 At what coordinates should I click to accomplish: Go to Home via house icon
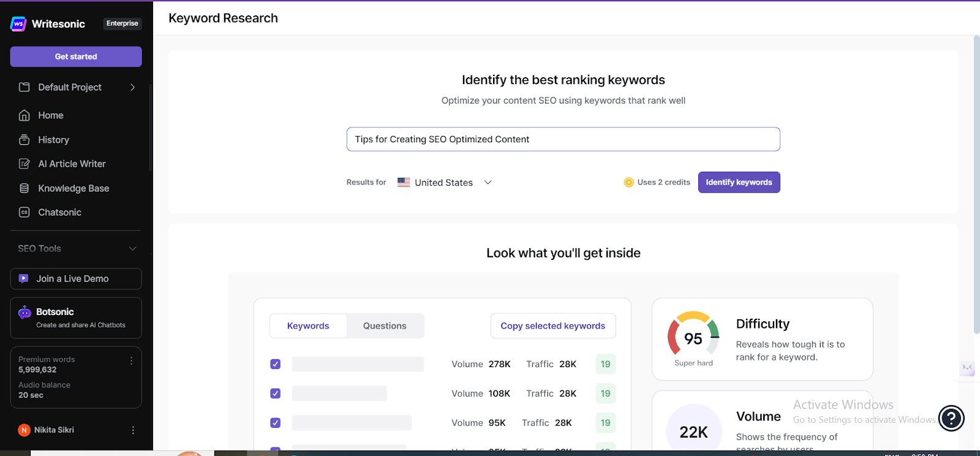24,115
